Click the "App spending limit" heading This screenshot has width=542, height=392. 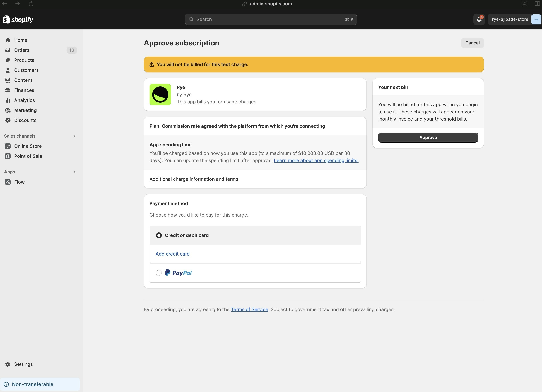(x=171, y=145)
